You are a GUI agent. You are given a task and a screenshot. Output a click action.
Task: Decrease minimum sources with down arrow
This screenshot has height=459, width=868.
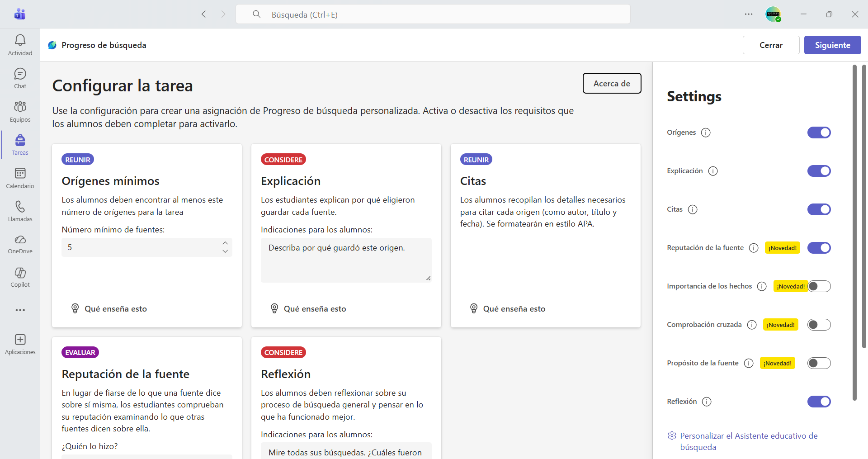click(225, 251)
